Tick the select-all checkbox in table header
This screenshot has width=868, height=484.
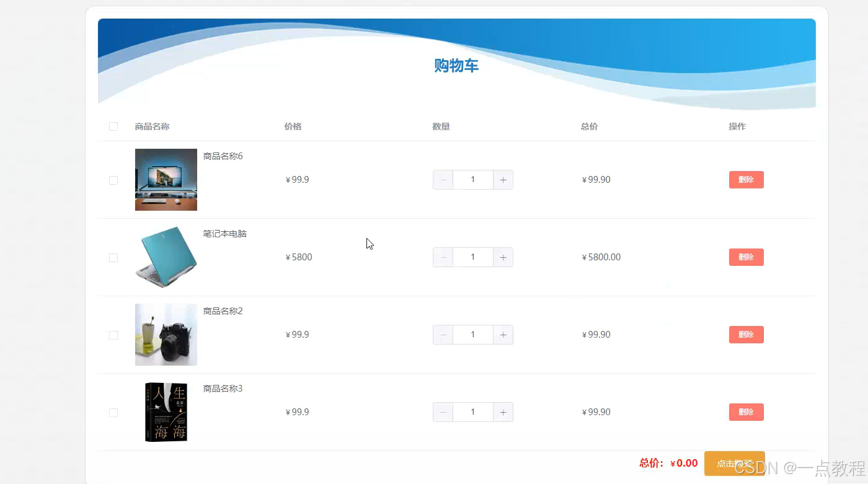(113, 126)
